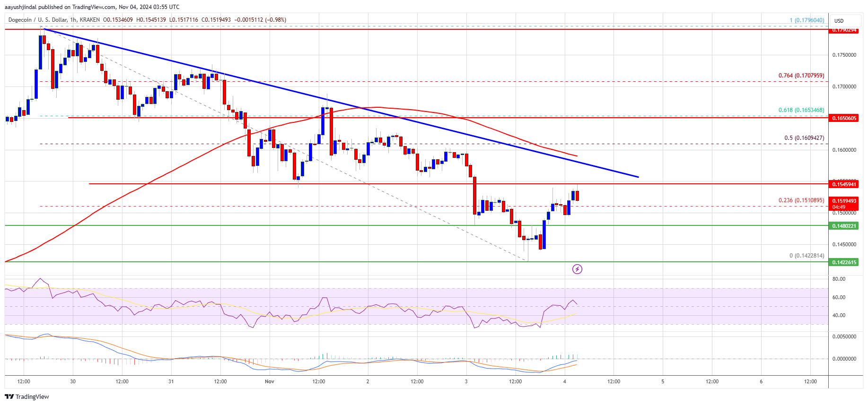Click the MACD 0.0050000 axis value

[844, 337]
